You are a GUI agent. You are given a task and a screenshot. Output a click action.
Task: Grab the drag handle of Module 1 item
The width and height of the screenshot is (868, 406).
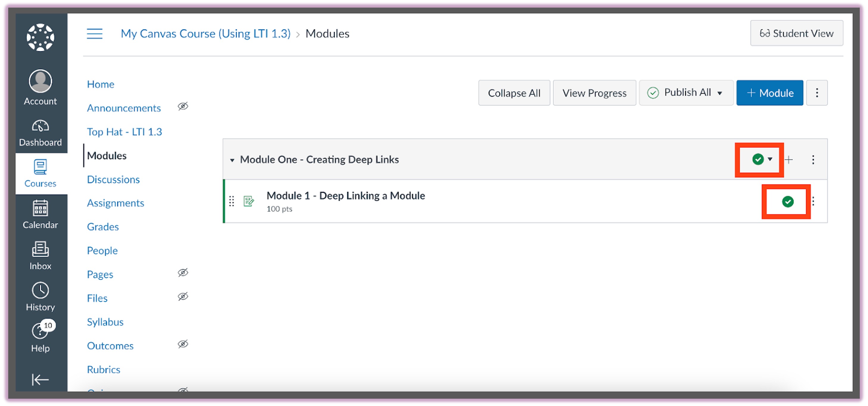pyautogui.click(x=231, y=201)
